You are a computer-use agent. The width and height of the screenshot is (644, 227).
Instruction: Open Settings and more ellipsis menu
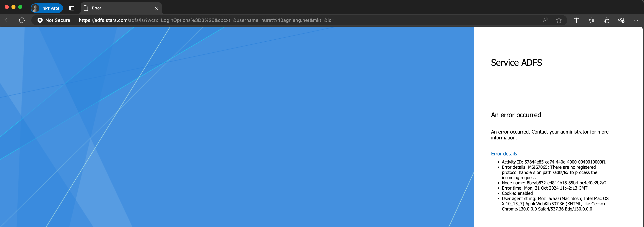[636, 20]
